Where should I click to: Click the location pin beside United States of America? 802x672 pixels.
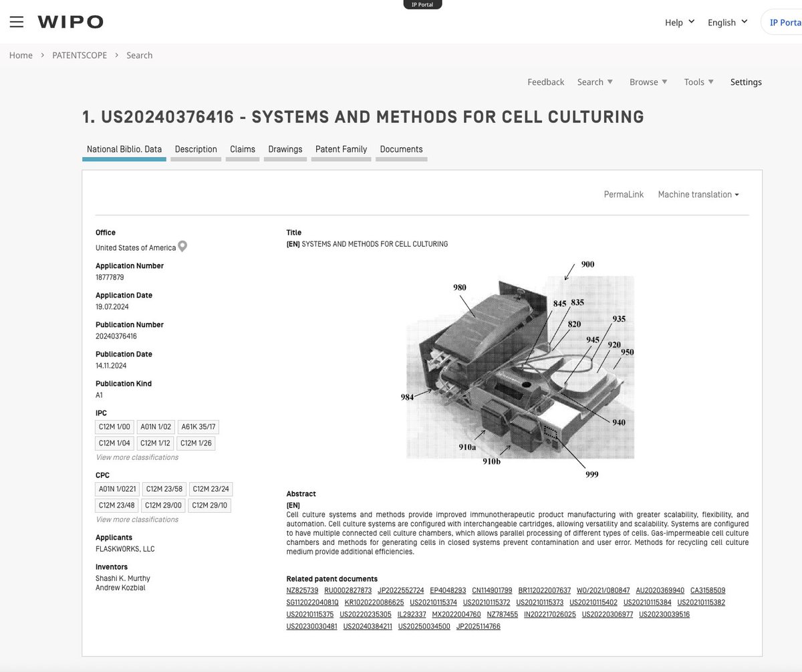point(182,247)
